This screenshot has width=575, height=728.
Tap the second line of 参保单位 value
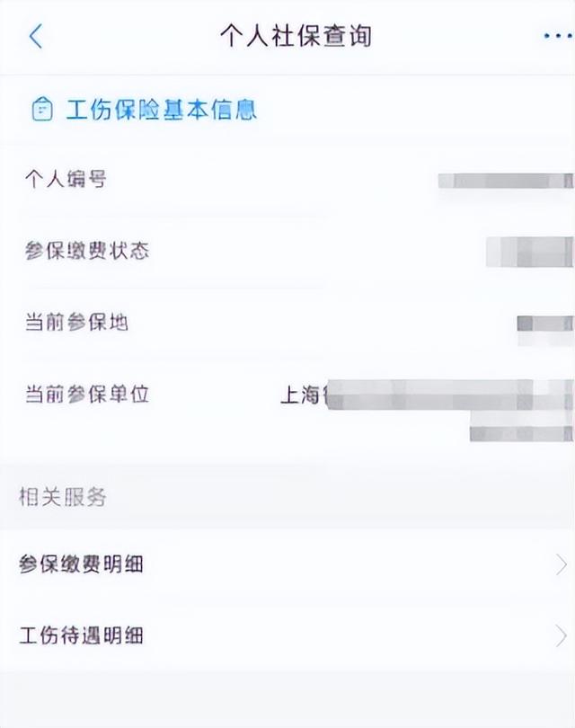point(521,432)
